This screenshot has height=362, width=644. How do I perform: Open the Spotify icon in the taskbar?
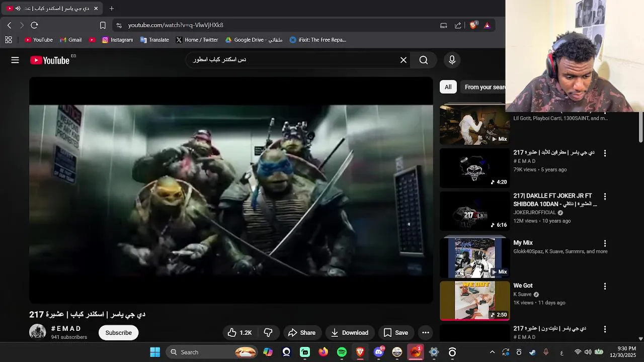[342, 352]
